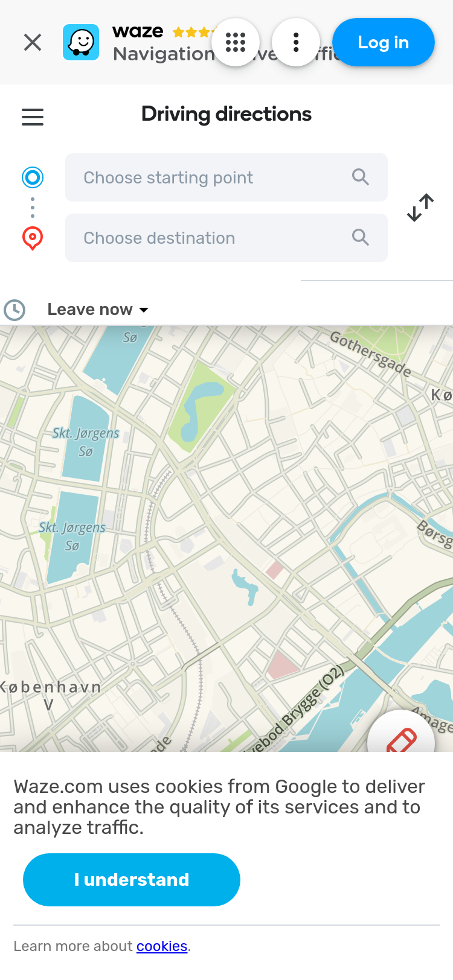
Task: Click the red destination pin icon
Action: [33, 238]
